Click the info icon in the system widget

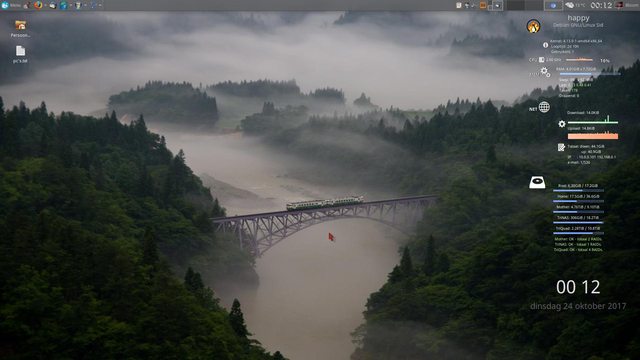tap(545, 45)
